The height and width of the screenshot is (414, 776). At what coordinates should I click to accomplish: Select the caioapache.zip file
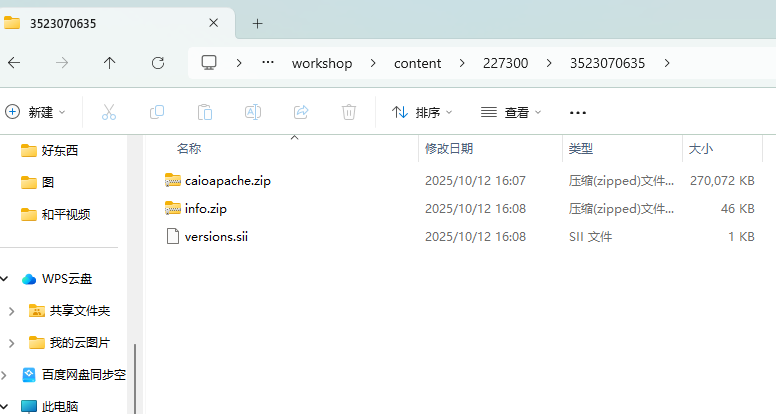click(x=228, y=181)
